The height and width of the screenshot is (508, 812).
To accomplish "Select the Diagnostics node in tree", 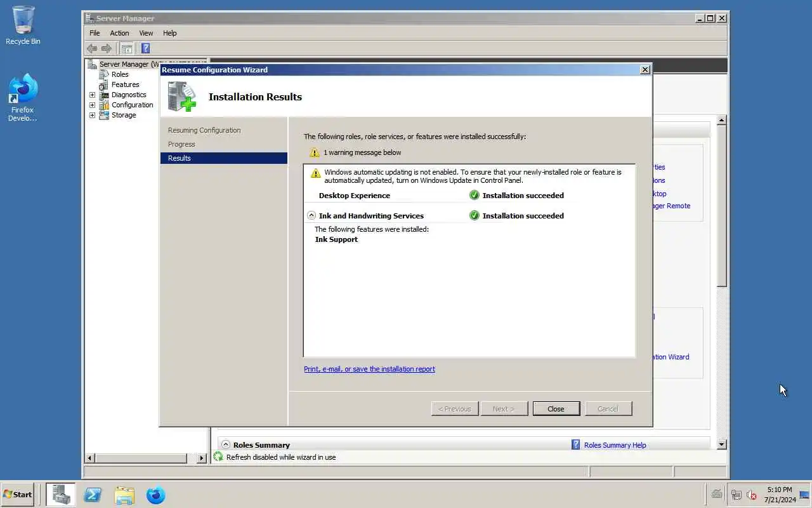I will click(x=129, y=95).
